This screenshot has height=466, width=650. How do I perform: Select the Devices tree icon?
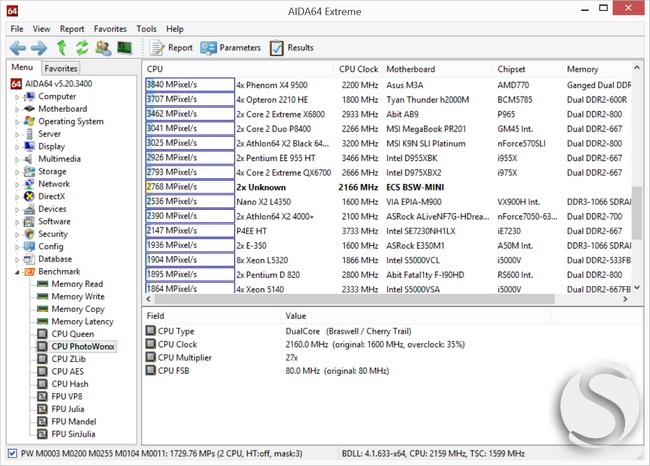(x=29, y=209)
